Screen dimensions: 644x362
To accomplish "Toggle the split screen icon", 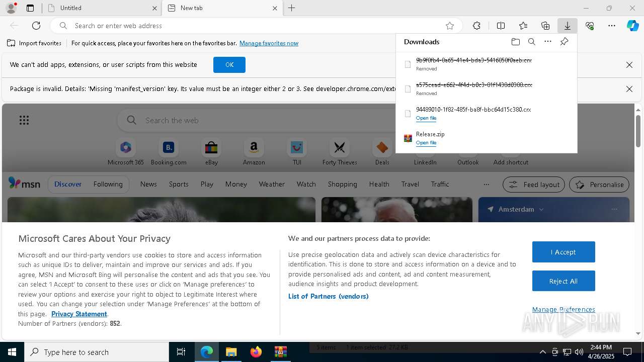I will (x=501, y=26).
